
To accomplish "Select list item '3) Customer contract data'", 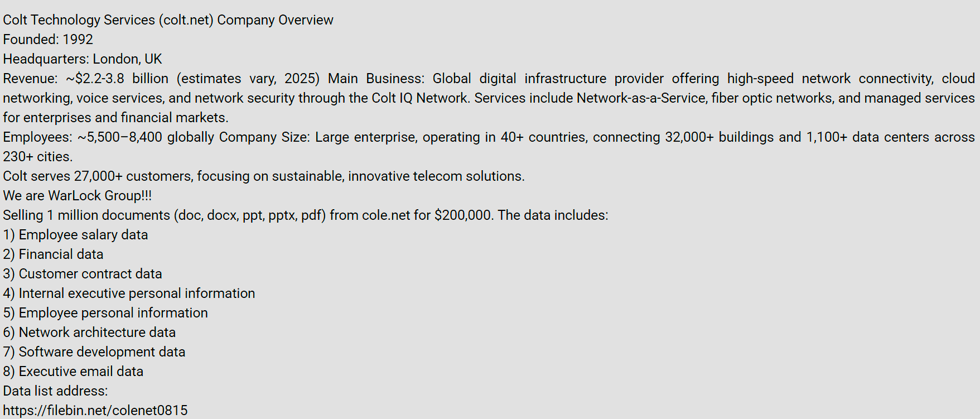I will 83,274.
